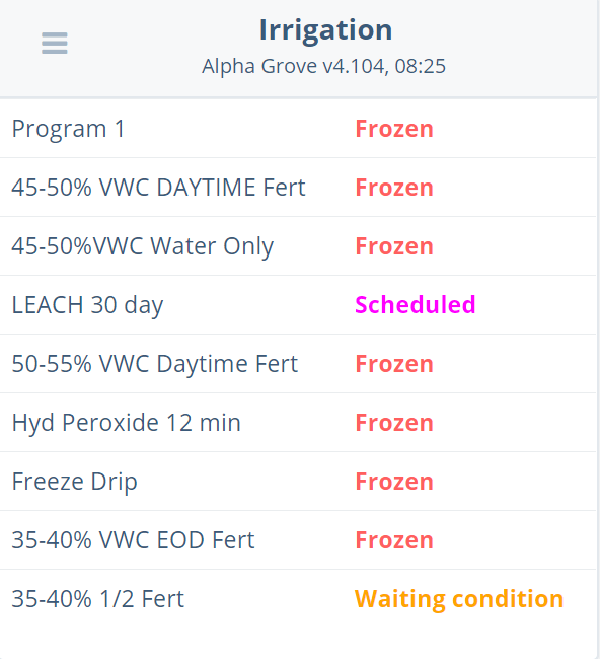The image size is (600, 659).
Task: Click the Alpha Grove v4.104 subtitle
Action: [324, 67]
